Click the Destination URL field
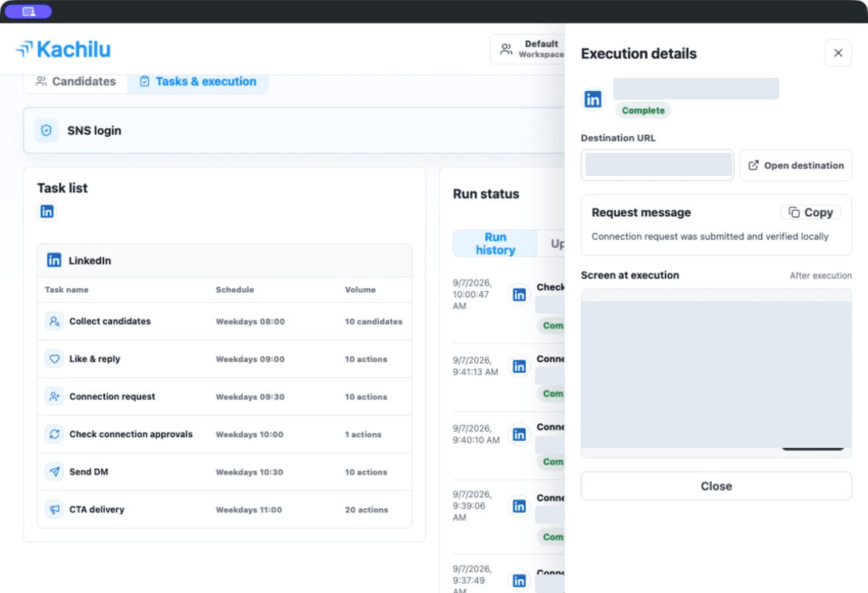 [x=658, y=165]
